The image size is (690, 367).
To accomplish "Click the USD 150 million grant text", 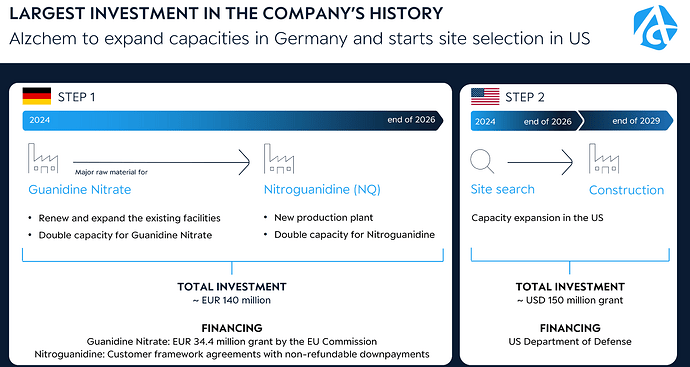I will (x=570, y=301).
